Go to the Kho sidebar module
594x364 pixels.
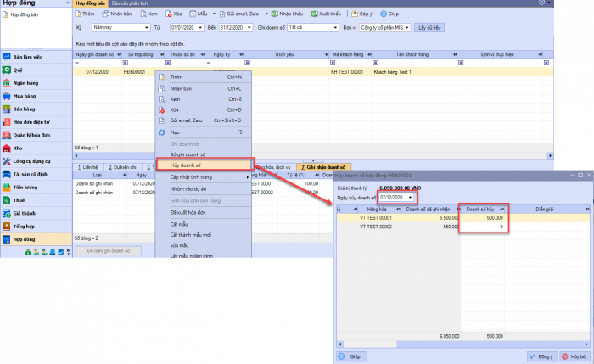click(x=17, y=148)
